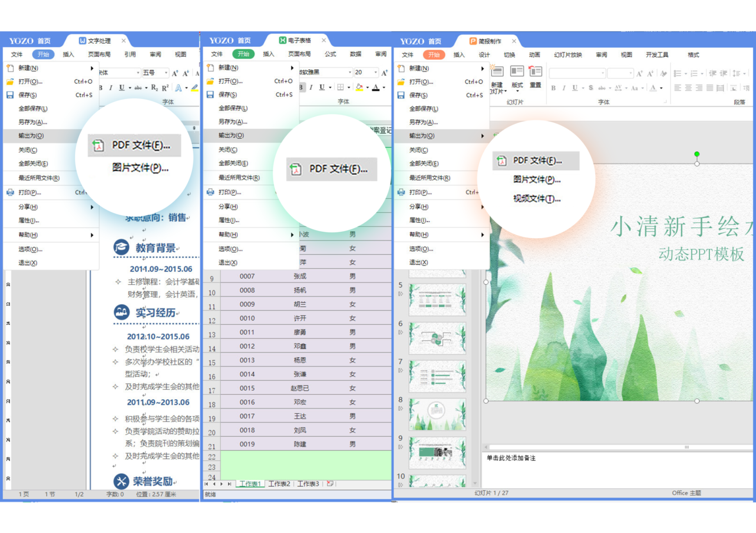This screenshot has height=533, width=756.
Task: Open 页面布局 tab in word processor
Action: pos(99,54)
